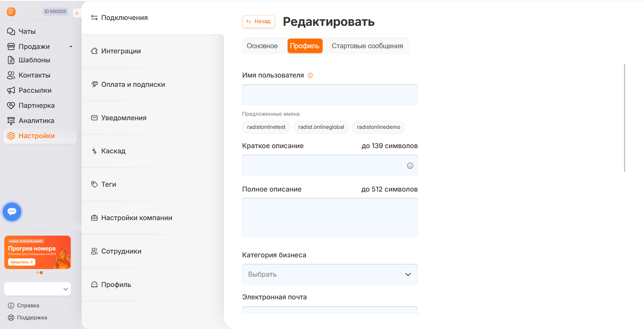
Task: Click the Назад back button
Action: [x=259, y=21]
